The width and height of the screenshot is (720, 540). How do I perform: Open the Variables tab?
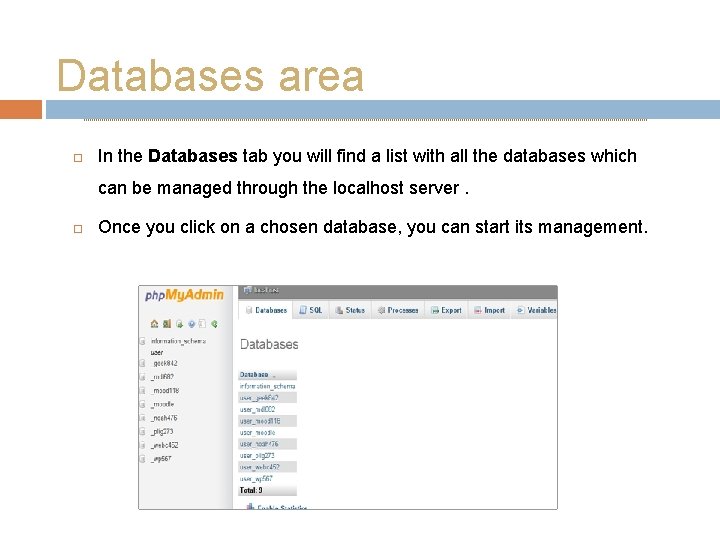[535, 310]
